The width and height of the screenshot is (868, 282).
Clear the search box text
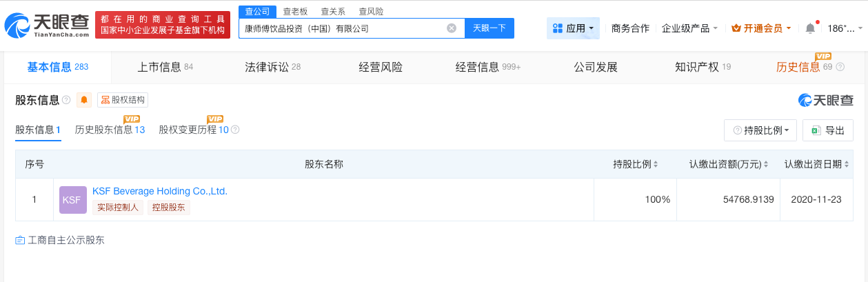452,28
